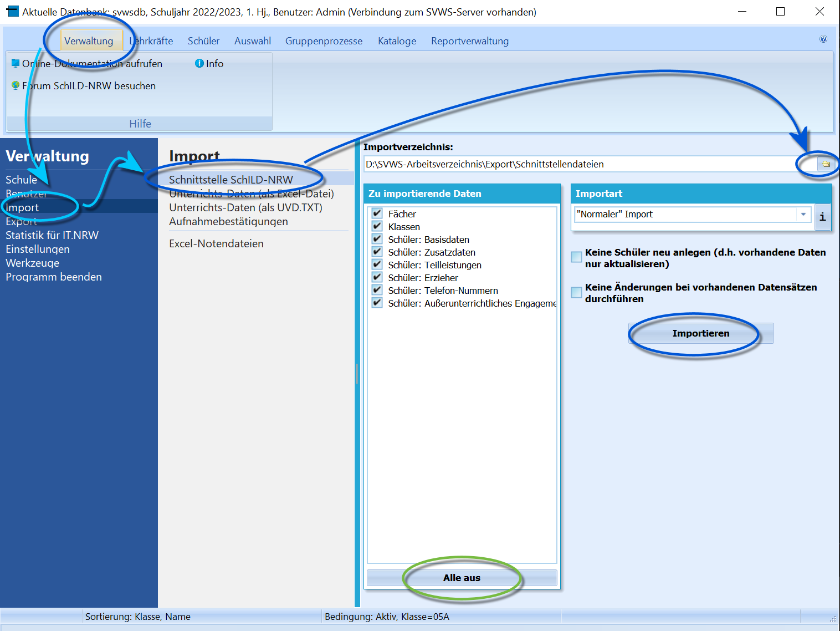Click the application icon in the title bar
The height and width of the screenshot is (631, 840).
click(12, 11)
